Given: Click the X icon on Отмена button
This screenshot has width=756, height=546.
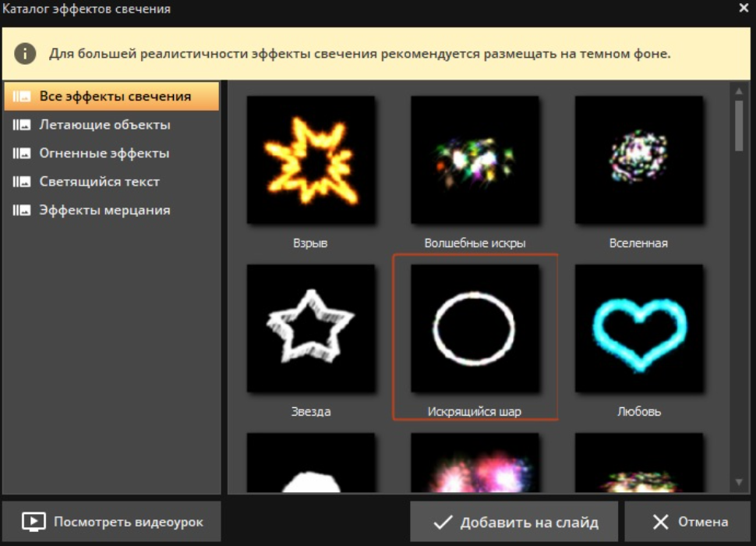Looking at the screenshot, I should tap(661, 522).
